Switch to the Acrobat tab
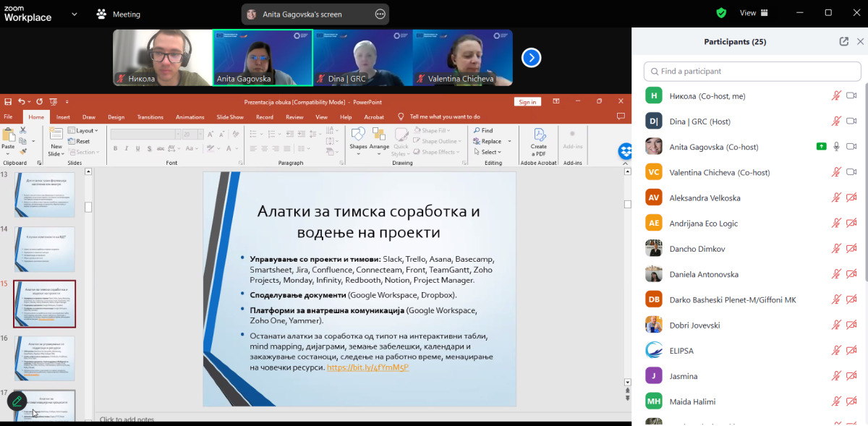This screenshot has height=426, width=868. point(374,116)
